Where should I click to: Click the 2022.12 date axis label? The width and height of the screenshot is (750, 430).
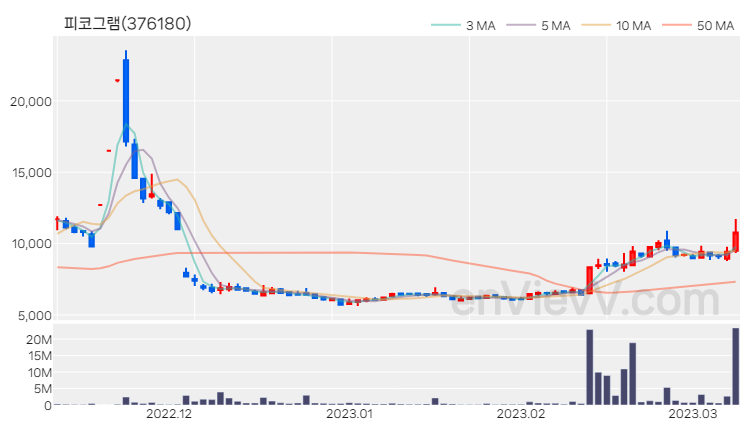point(169,414)
